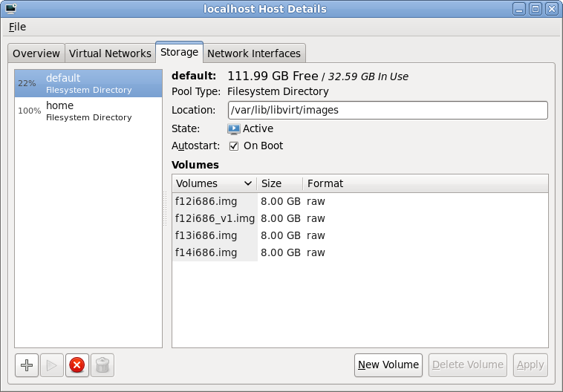
Task: Click the Location path input field
Action: point(387,111)
